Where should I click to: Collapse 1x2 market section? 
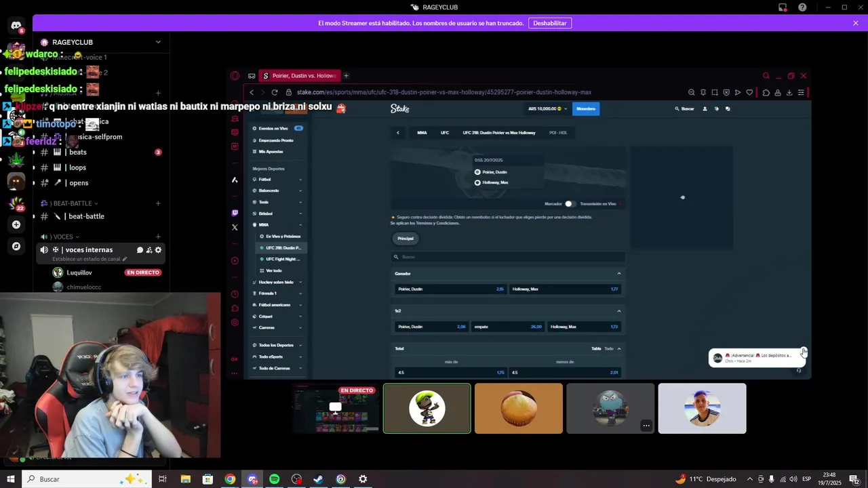click(619, 311)
